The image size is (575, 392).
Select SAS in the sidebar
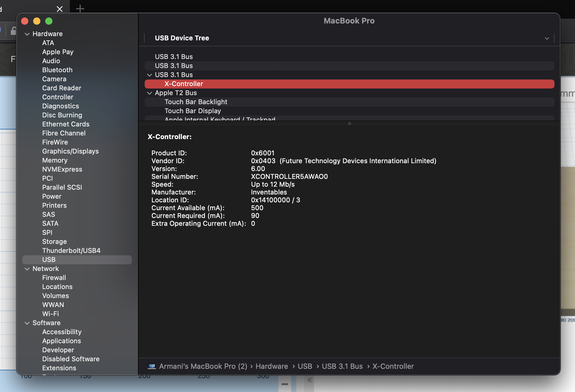pyautogui.click(x=49, y=215)
